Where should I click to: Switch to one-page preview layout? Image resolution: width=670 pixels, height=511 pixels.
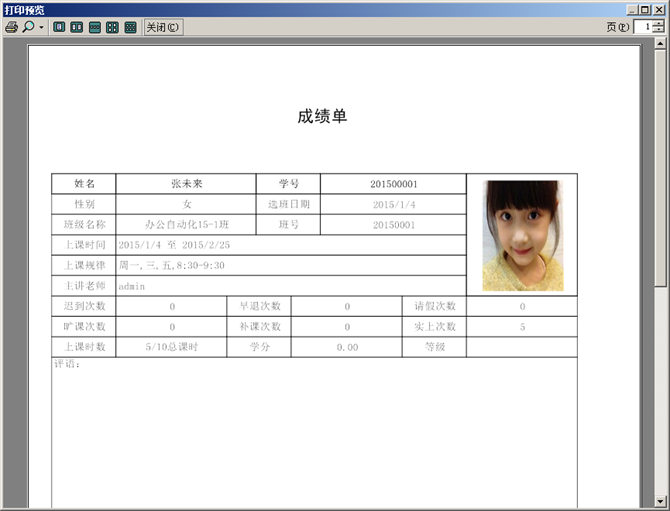click(x=60, y=27)
